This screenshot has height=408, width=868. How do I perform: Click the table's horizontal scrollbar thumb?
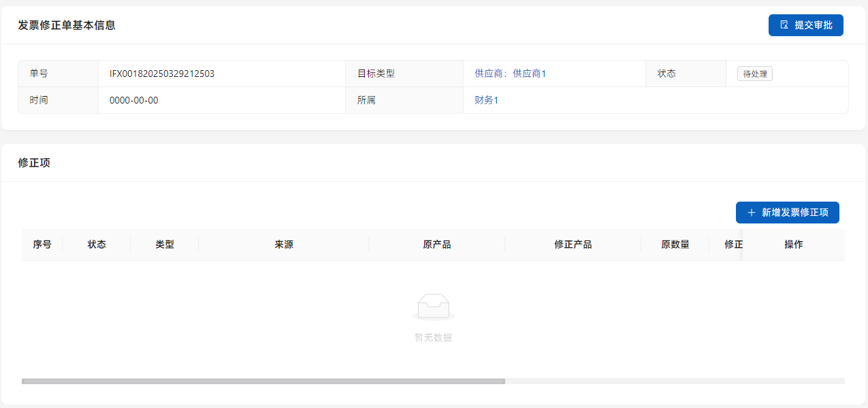coord(263,381)
